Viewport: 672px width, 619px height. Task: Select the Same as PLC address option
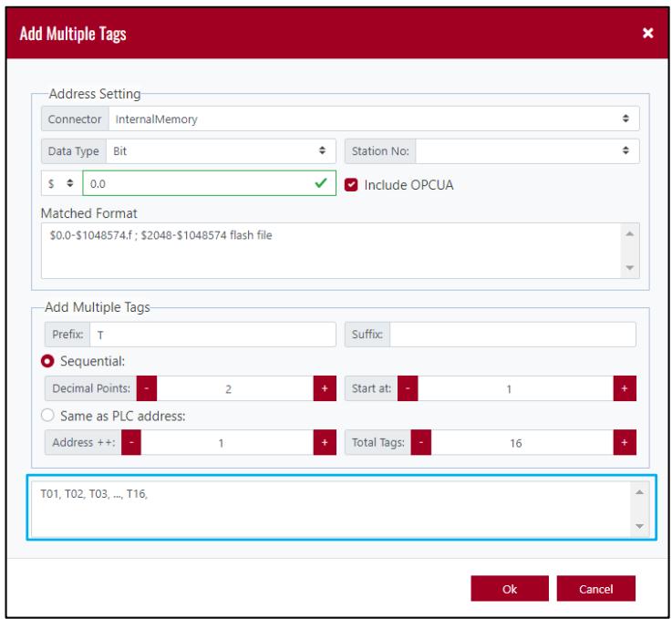[x=47, y=415]
